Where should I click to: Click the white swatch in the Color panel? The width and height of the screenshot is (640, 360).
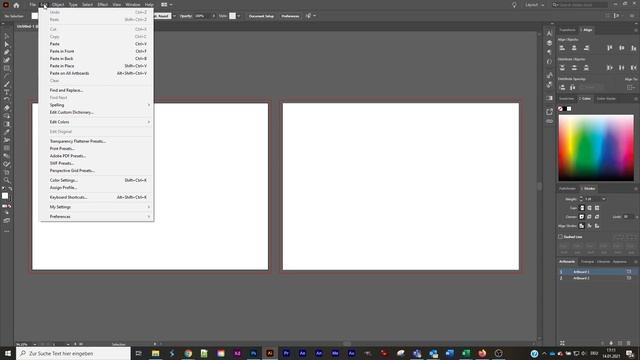(x=569, y=109)
